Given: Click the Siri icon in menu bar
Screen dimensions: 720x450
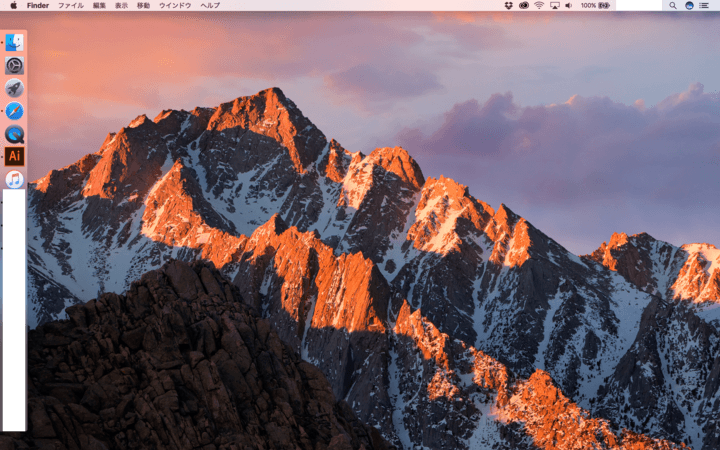Looking at the screenshot, I should (689, 6).
